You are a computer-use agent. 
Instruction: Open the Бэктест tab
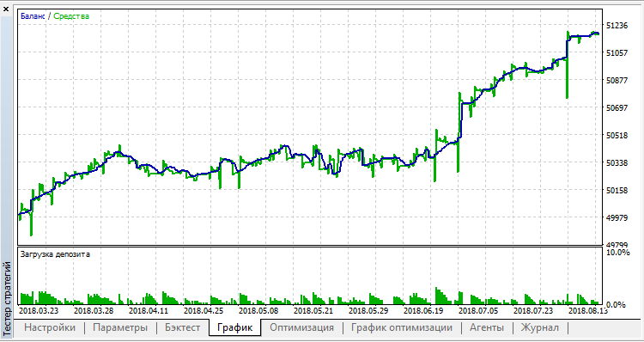[182, 327]
